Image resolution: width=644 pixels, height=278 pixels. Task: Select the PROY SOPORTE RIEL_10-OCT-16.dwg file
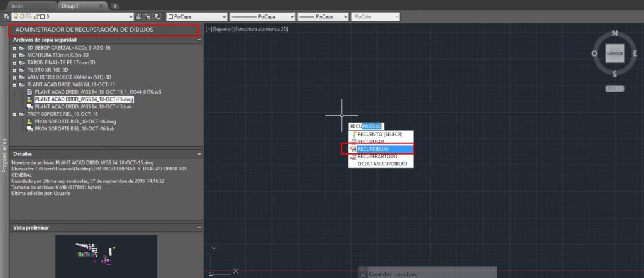[75, 121]
